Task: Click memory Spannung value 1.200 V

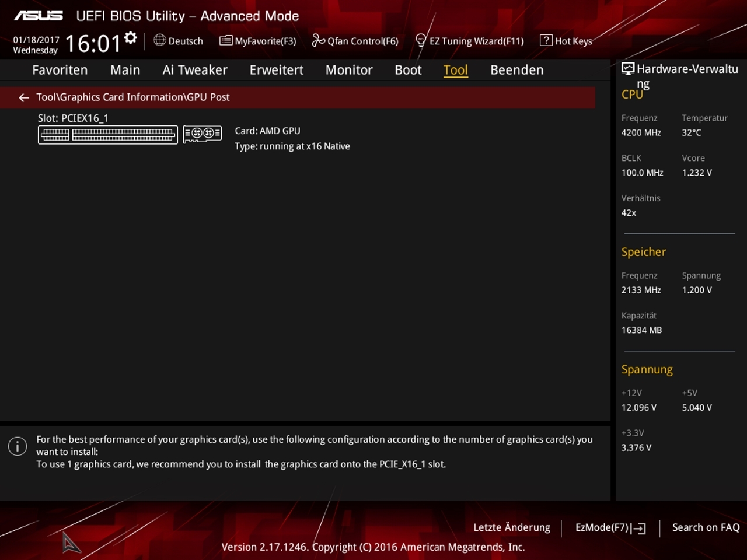Action: pos(697,290)
